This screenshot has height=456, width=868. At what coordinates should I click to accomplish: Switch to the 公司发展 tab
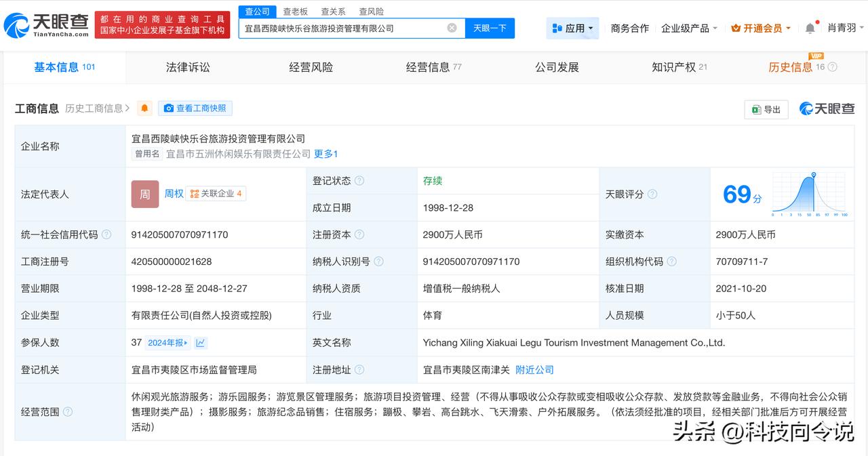click(x=557, y=67)
